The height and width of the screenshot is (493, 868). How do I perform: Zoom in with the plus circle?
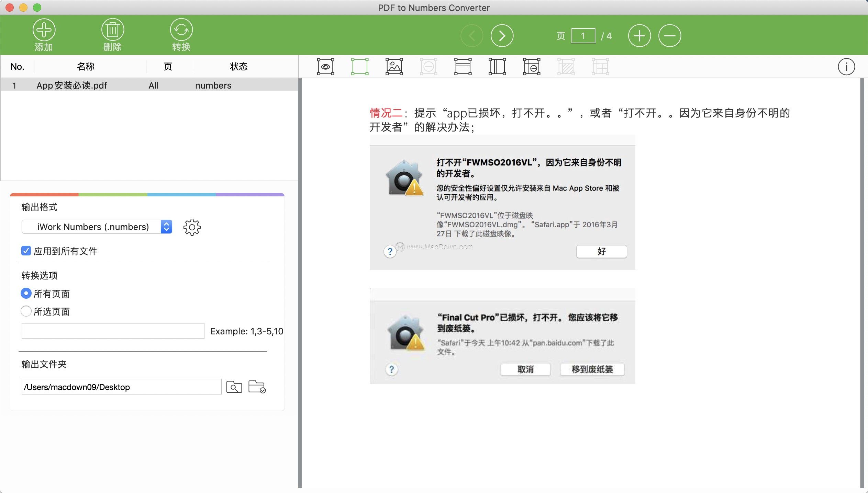pyautogui.click(x=639, y=36)
